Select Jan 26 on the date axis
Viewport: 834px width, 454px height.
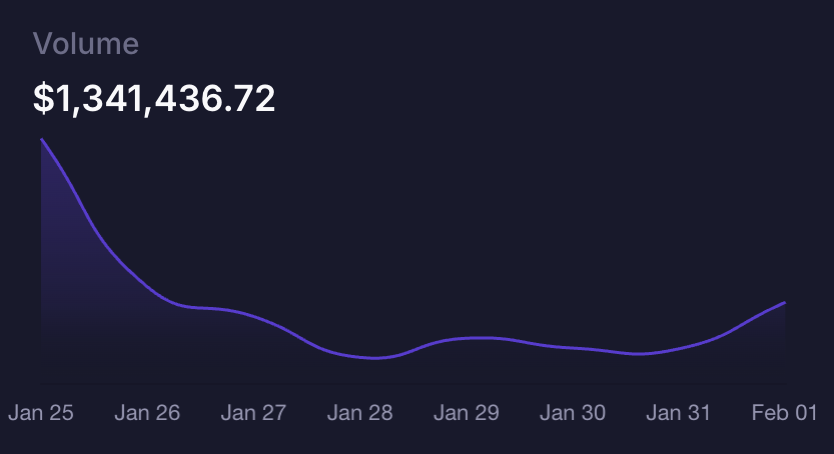click(x=147, y=412)
